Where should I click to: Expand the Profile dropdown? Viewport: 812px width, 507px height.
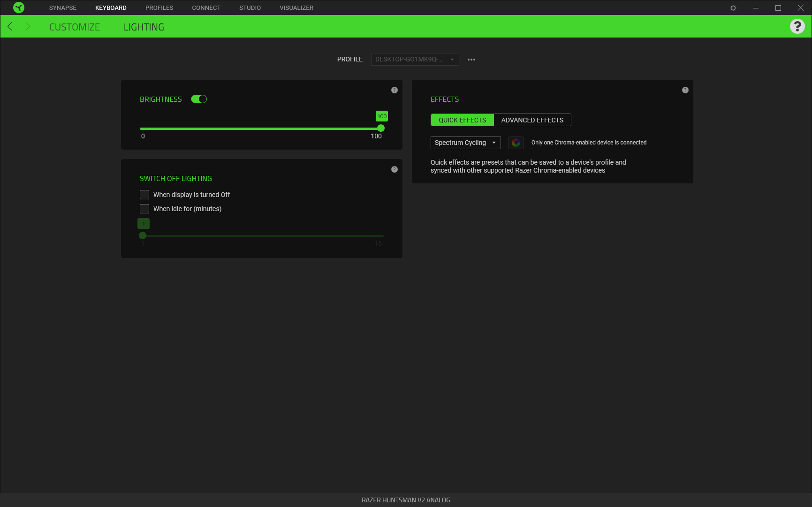[x=415, y=59]
